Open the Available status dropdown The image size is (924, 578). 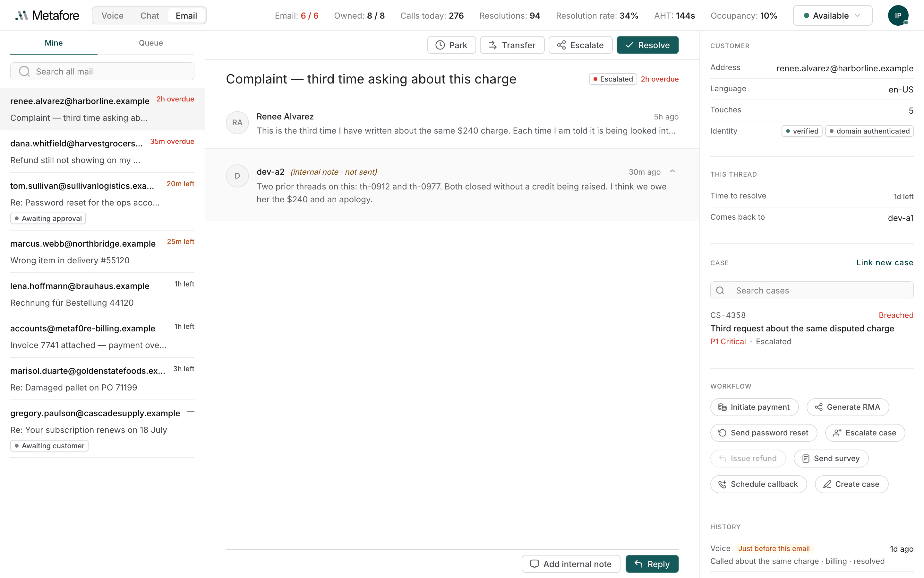point(832,16)
